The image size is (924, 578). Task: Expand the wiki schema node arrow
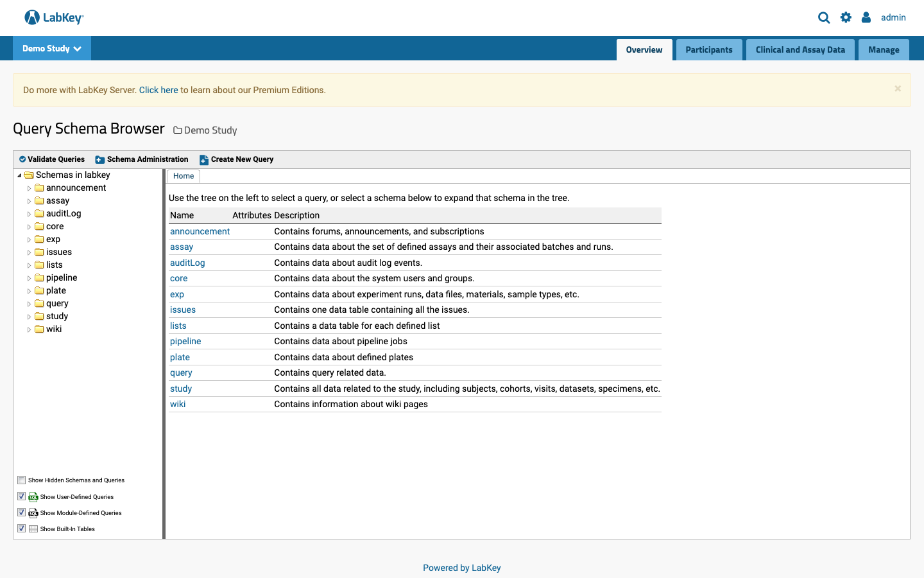click(x=29, y=329)
